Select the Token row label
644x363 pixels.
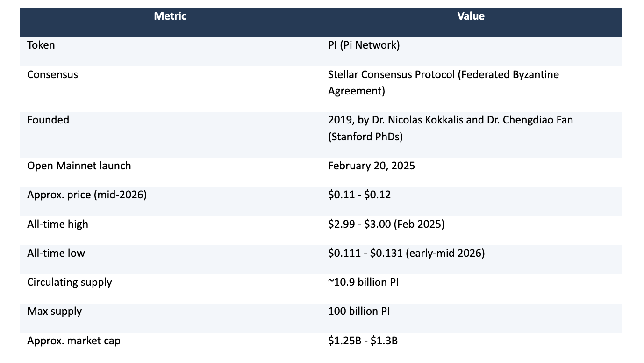click(x=41, y=45)
